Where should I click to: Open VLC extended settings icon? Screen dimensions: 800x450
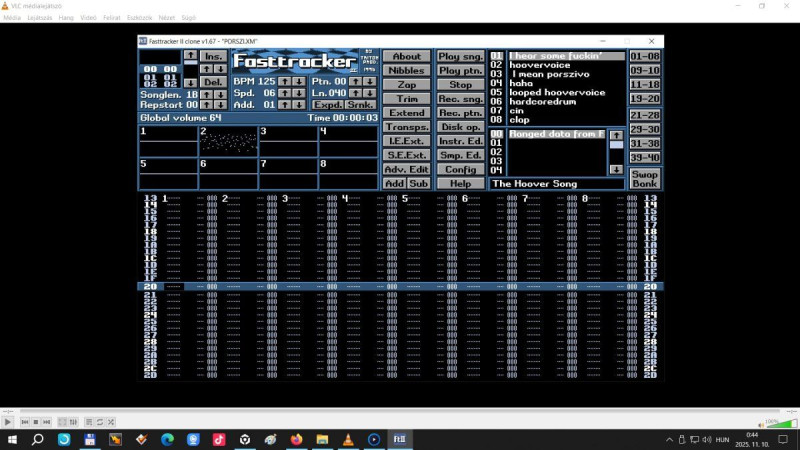tap(73, 422)
